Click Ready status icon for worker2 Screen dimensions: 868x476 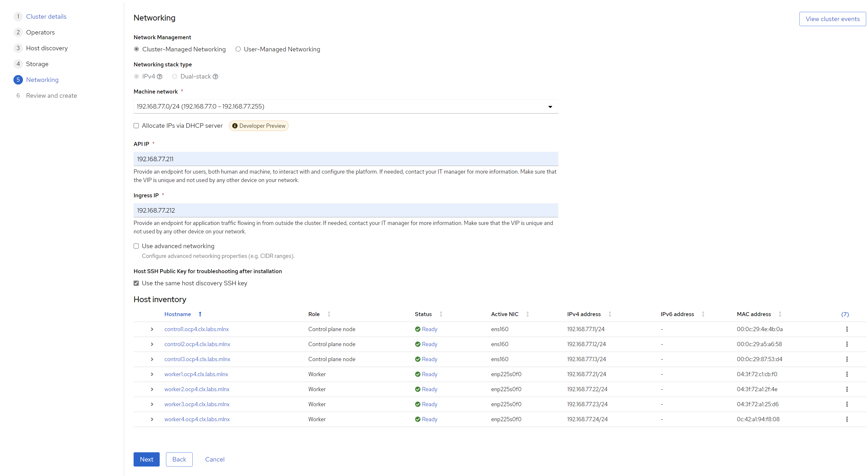coord(417,389)
